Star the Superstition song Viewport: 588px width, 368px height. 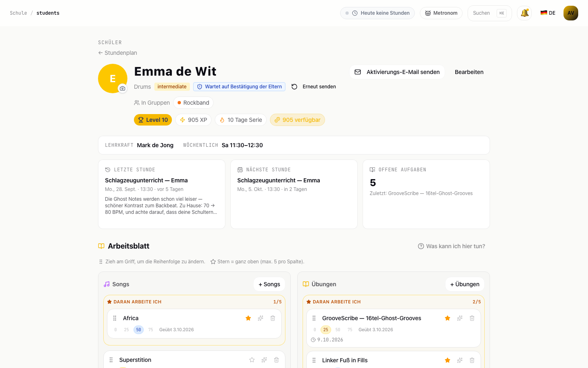pos(252,360)
